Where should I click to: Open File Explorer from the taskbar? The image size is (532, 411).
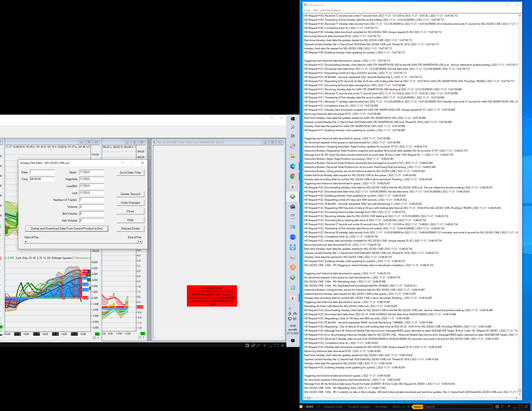[x=293, y=156]
